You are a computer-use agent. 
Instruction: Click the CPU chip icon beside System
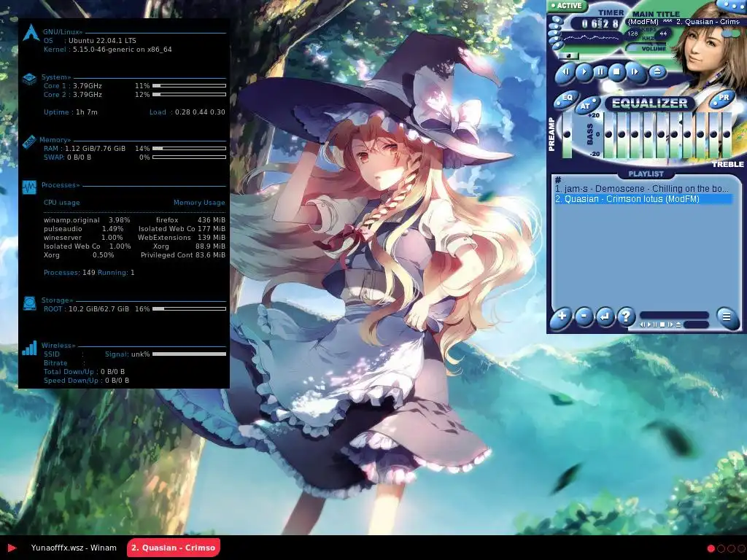29,79
